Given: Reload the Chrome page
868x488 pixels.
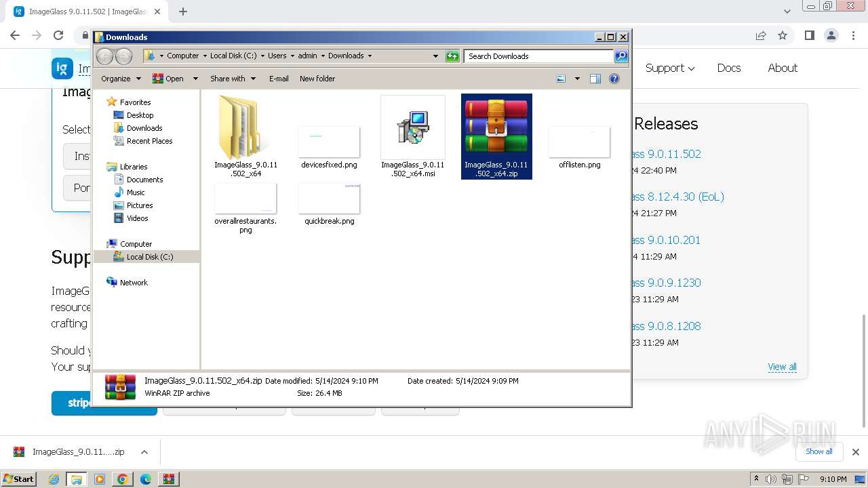Looking at the screenshot, I should coord(58,35).
